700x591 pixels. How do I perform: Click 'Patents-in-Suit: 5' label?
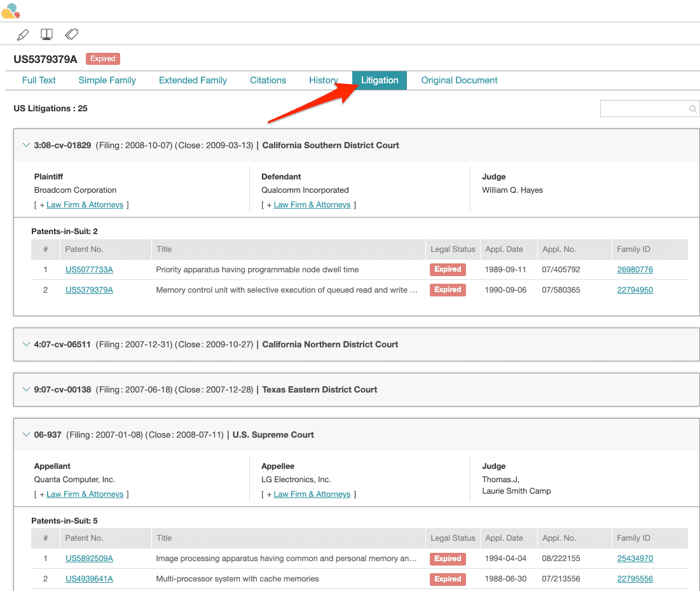point(64,521)
